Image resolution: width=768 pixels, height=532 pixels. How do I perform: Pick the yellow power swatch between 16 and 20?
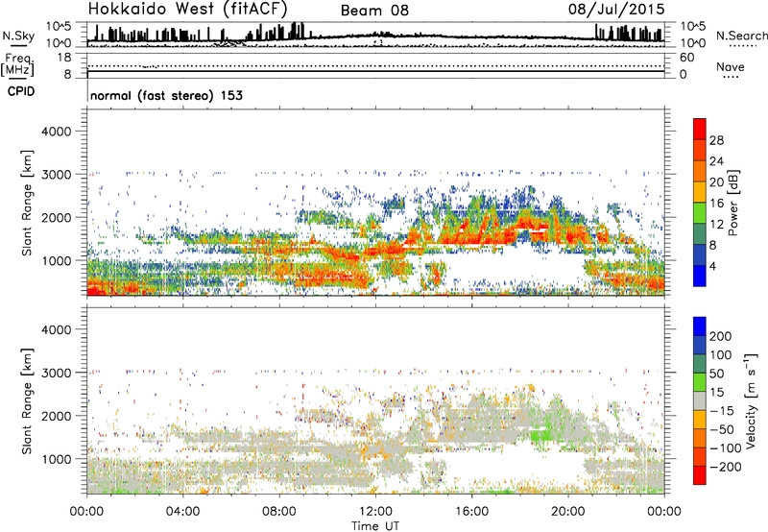point(700,192)
